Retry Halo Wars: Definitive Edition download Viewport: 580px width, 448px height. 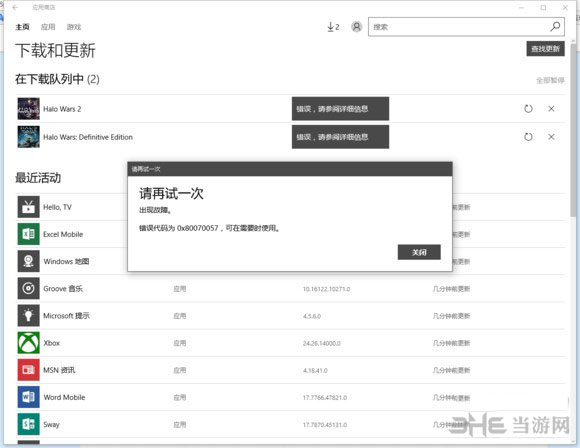528,137
